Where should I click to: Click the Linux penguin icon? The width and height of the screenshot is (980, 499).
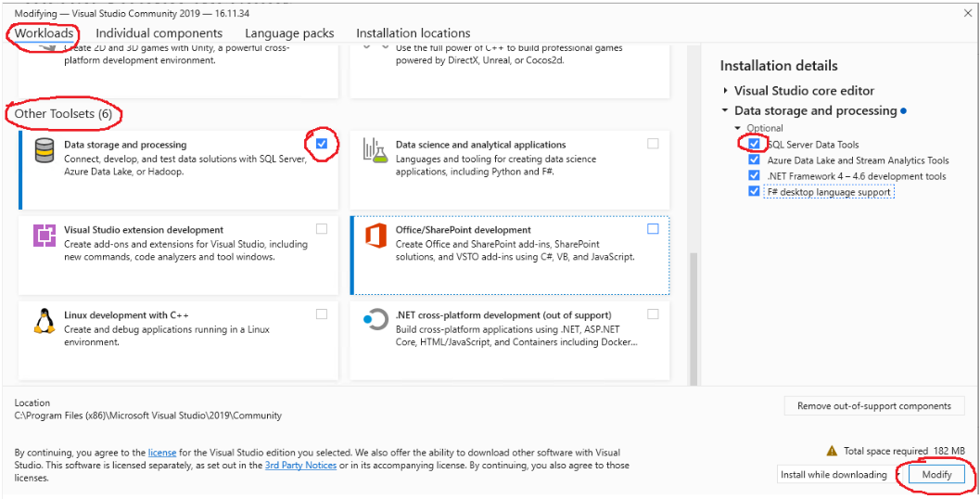pyautogui.click(x=45, y=322)
